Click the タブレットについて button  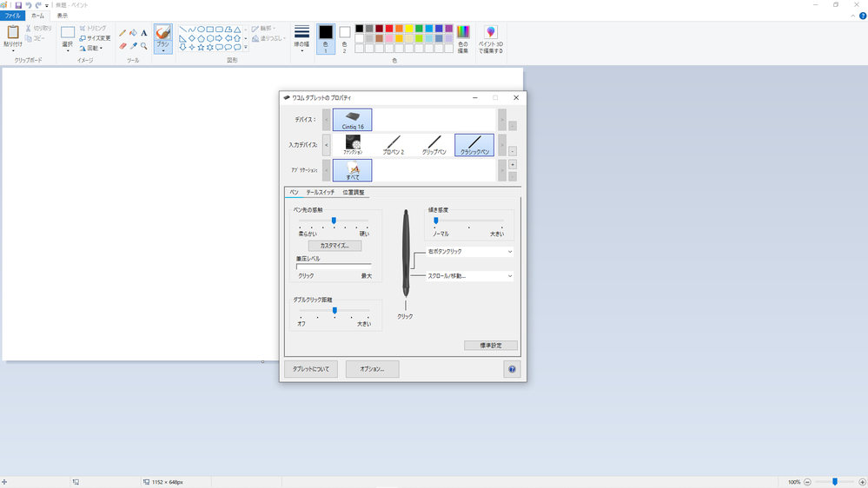[x=311, y=369]
